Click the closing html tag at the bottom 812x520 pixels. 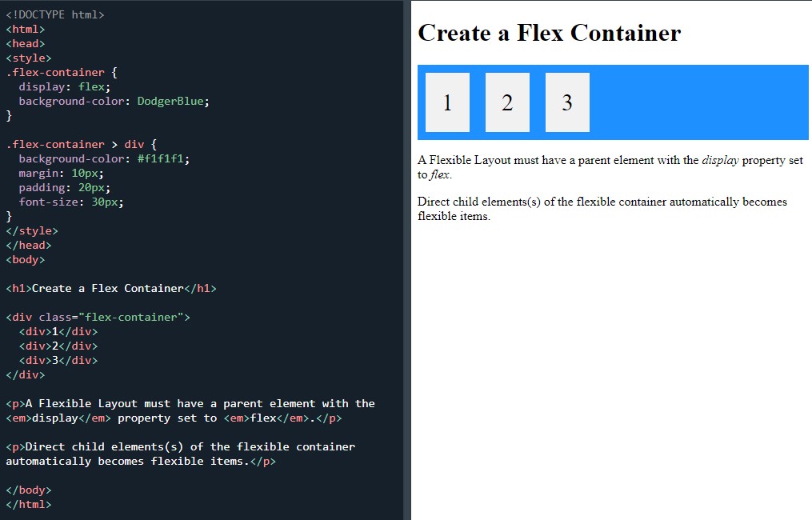[x=29, y=504]
